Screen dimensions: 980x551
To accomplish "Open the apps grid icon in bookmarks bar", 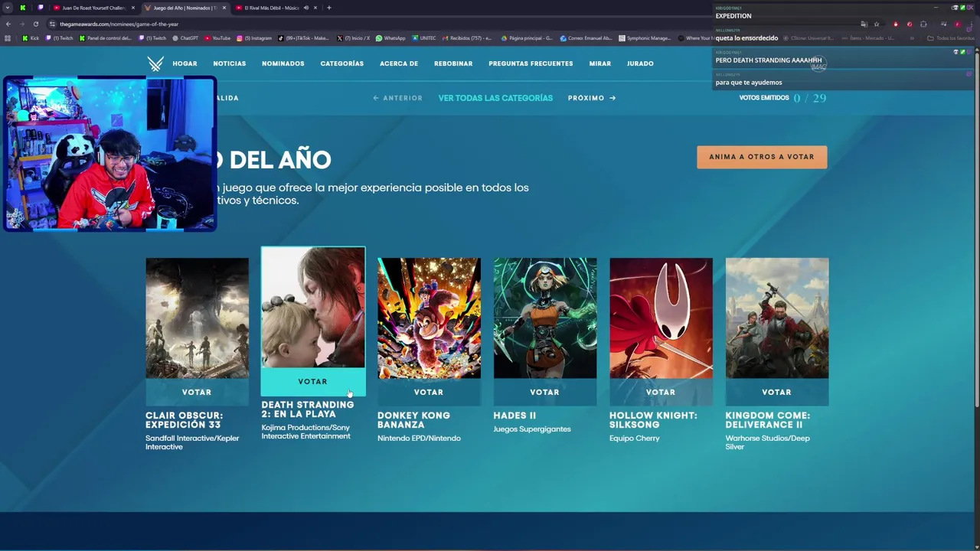I will [x=8, y=38].
